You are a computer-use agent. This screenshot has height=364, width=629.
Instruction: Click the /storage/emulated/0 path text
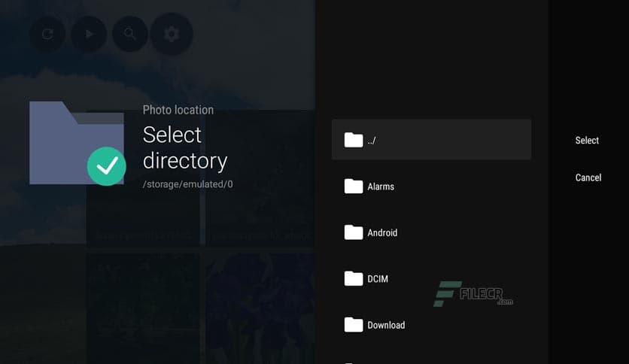tap(188, 184)
